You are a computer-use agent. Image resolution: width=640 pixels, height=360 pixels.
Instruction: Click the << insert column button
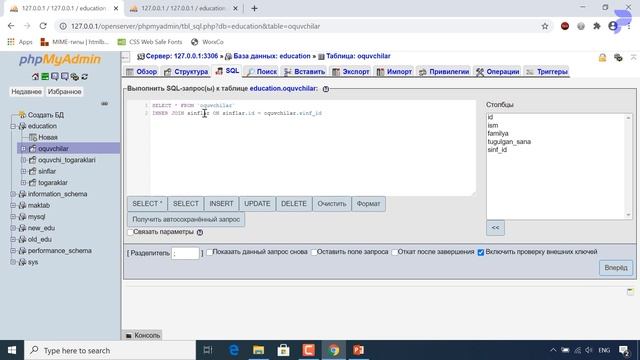tap(495, 228)
